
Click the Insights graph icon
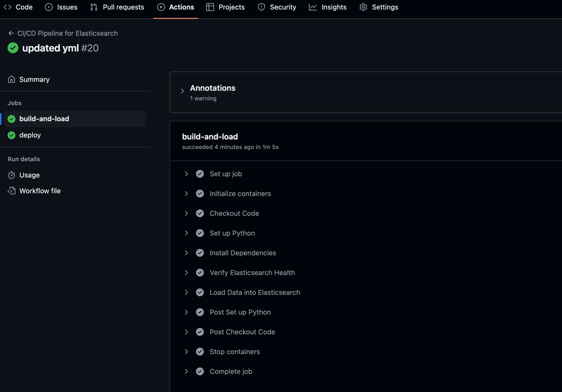(313, 7)
